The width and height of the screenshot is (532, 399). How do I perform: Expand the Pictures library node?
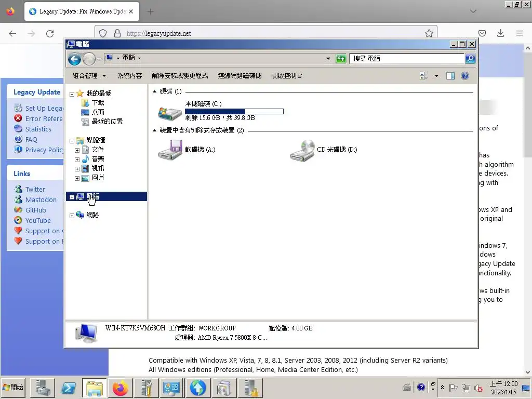tap(77, 179)
